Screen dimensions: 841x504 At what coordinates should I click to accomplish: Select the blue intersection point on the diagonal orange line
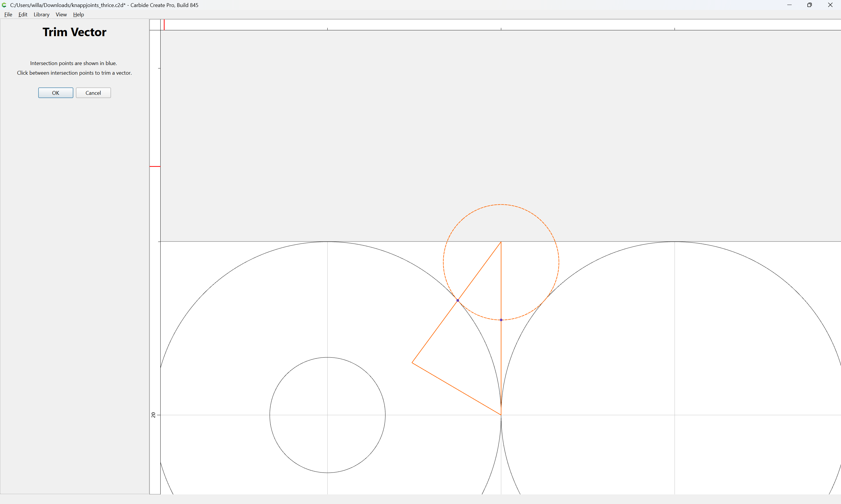tap(458, 300)
